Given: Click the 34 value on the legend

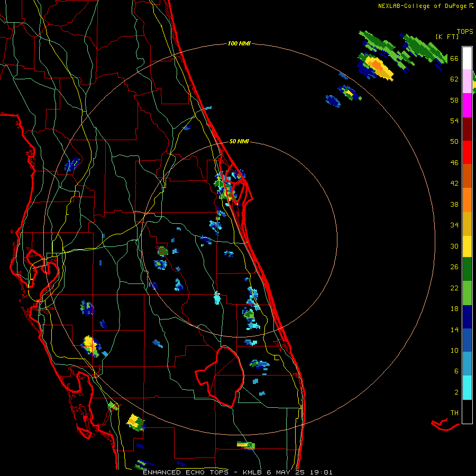Looking at the screenshot, I should pyautogui.click(x=454, y=225).
